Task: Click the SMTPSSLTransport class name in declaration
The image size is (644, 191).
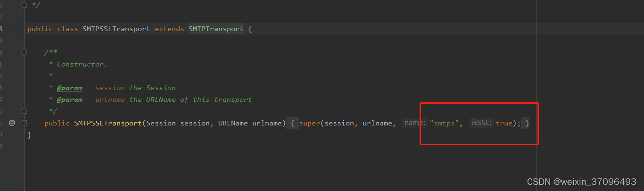Action: coord(116,29)
